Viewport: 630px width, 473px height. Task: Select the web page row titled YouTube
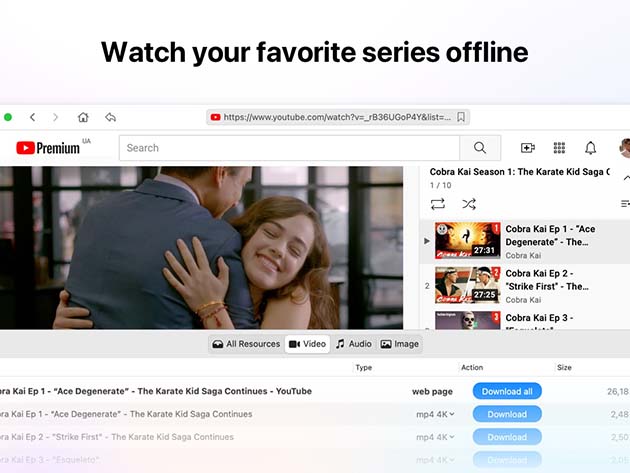coord(315,391)
